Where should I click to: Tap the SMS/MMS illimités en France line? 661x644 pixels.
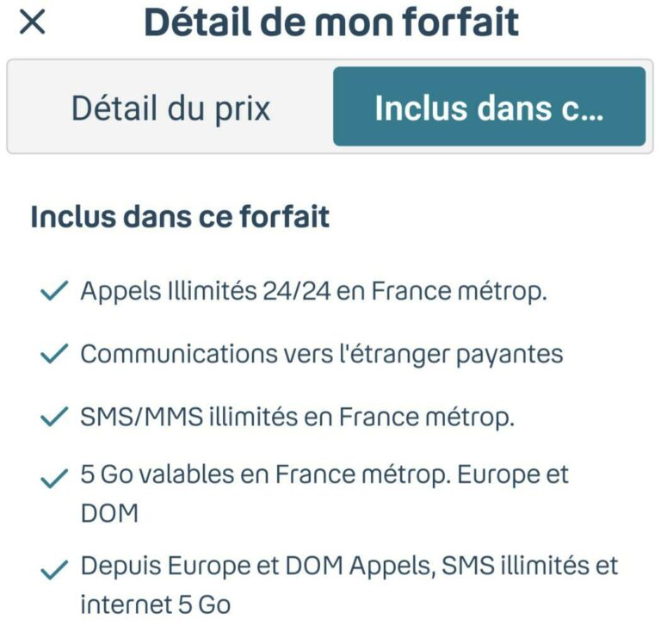[x=297, y=418]
